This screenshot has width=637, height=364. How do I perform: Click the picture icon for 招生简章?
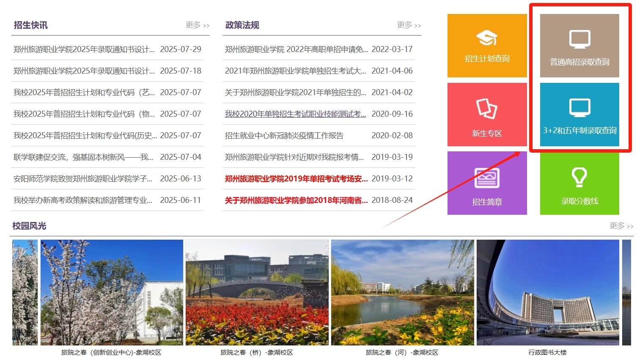point(487,178)
